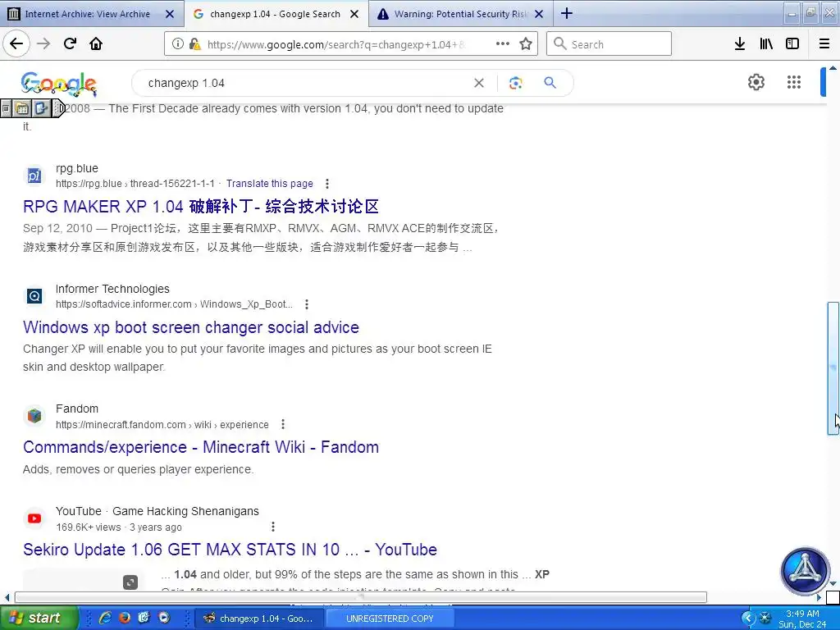Show site information via the address bar info icon
Screen dimensions: 840x630
(177, 44)
